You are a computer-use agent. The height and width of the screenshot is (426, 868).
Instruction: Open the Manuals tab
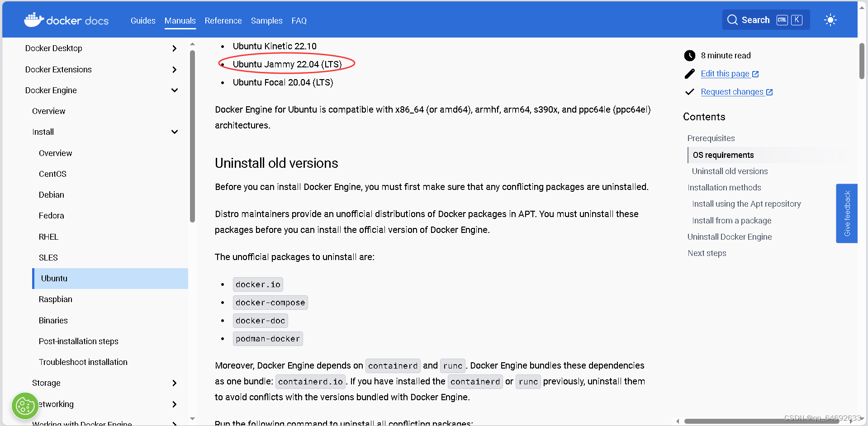click(x=180, y=20)
